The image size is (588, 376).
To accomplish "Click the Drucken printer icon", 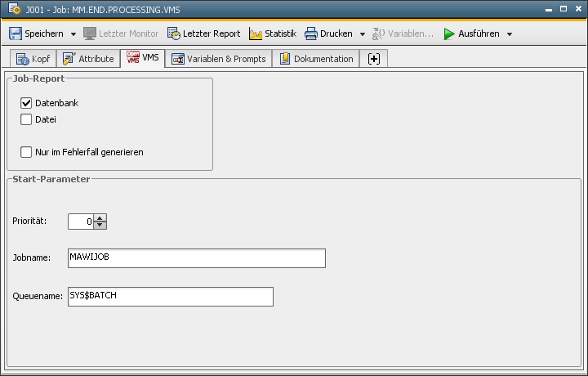I will [x=311, y=34].
